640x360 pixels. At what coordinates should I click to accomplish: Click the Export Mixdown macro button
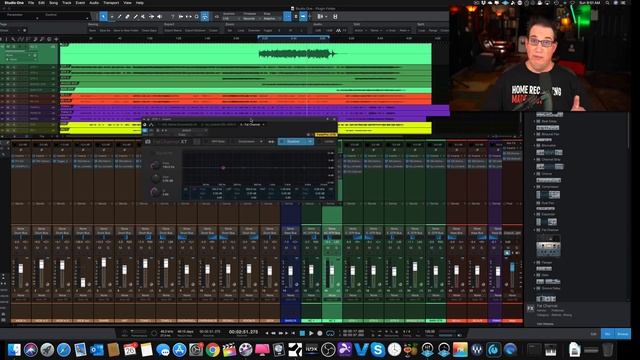tap(196, 30)
